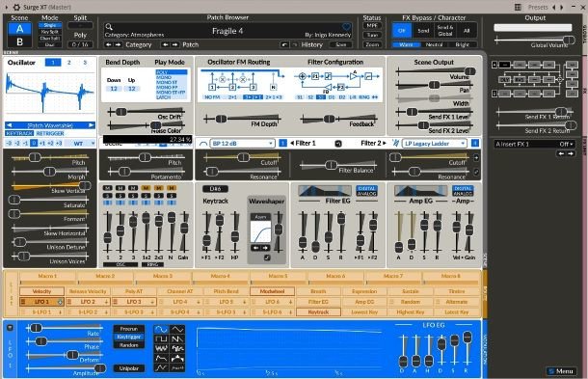
Task: Select the RVS effect slot
Action: tap(520, 79)
